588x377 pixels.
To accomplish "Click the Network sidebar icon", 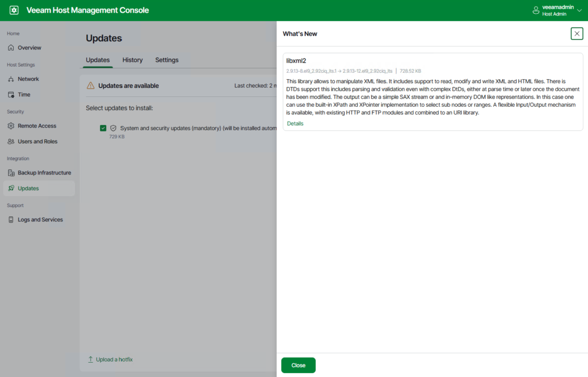I will click(11, 79).
